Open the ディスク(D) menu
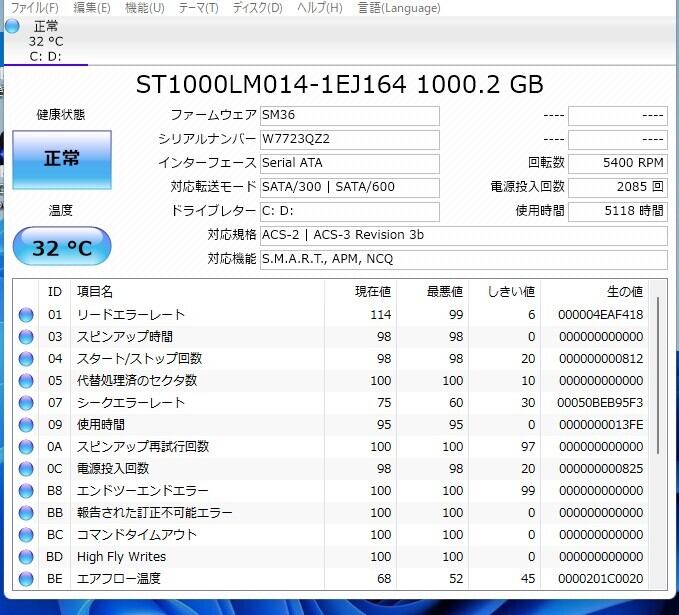The width and height of the screenshot is (679, 615). coord(257,8)
